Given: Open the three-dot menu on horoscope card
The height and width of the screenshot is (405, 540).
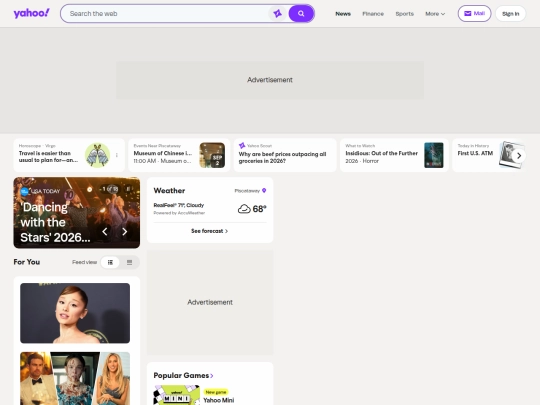Looking at the screenshot, I should [x=117, y=155].
